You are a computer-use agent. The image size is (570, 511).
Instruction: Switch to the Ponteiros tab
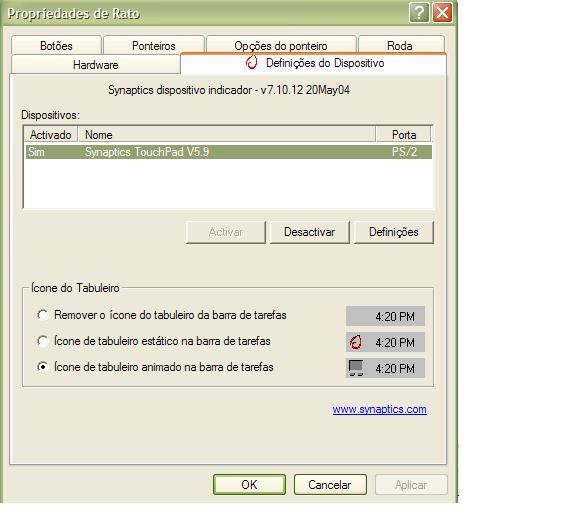(x=154, y=46)
